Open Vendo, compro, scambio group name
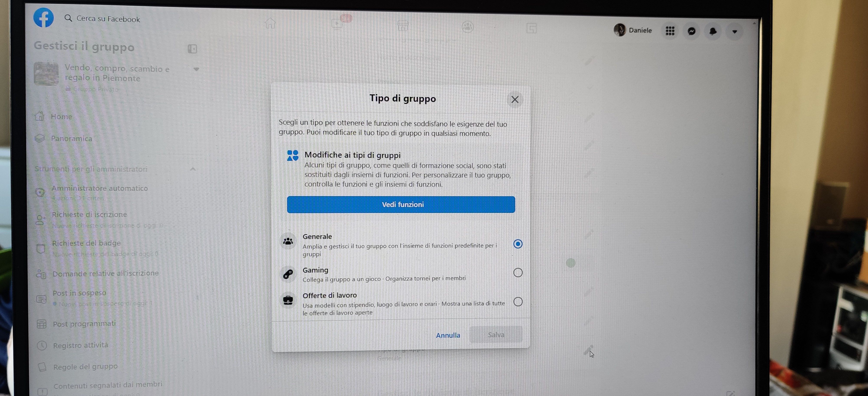This screenshot has width=868, height=396. coord(117,73)
